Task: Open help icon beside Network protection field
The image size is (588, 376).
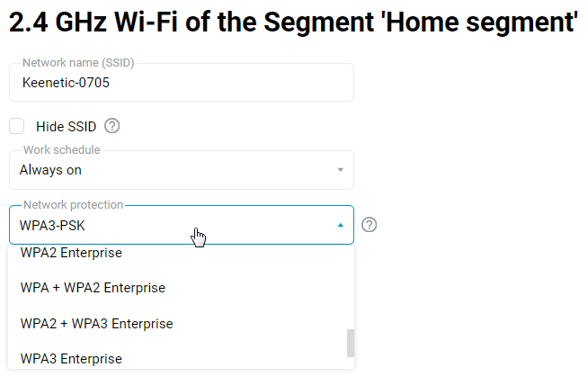Action: click(x=369, y=225)
